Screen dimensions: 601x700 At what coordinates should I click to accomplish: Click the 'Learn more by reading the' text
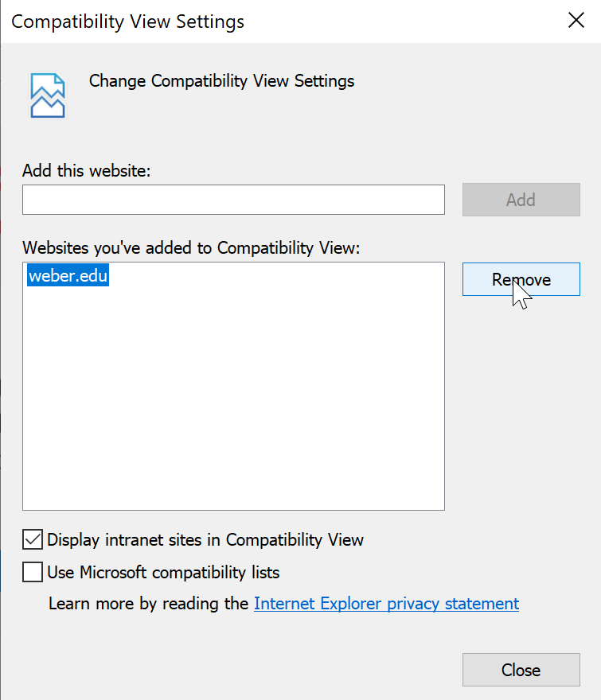click(x=149, y=604)
